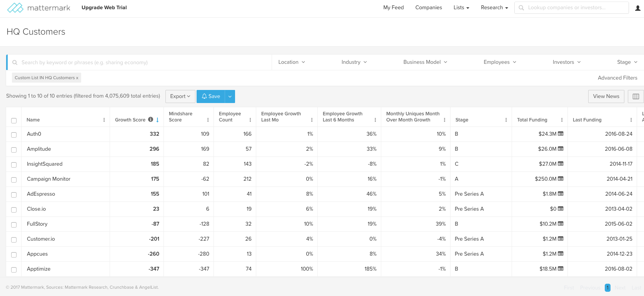This screenshot has height=296, width=644.
Task: Expand the Stage filter dropdown
Action: coord(627,62)
